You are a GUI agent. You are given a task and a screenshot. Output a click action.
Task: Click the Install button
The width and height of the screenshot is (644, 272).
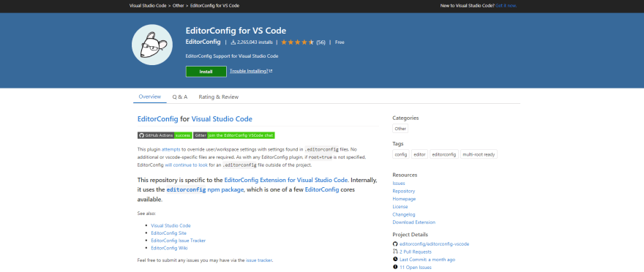[206, 72]
